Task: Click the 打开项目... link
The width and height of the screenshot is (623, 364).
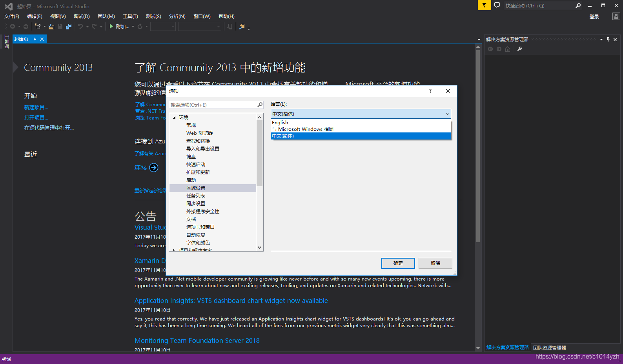Action: [36, 118]
